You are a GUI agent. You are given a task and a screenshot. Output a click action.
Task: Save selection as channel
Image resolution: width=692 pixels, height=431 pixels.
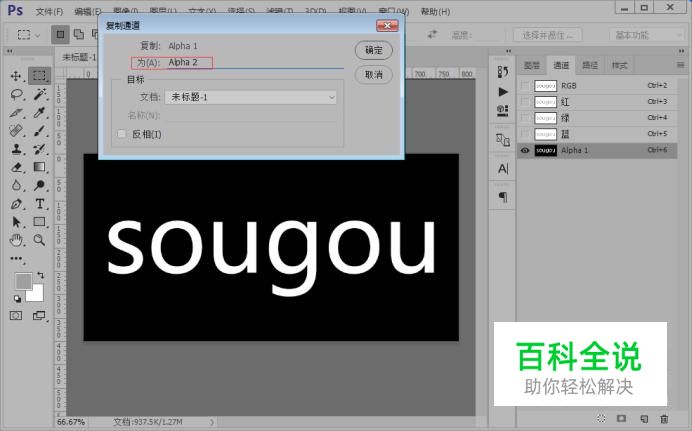(621, 418)
